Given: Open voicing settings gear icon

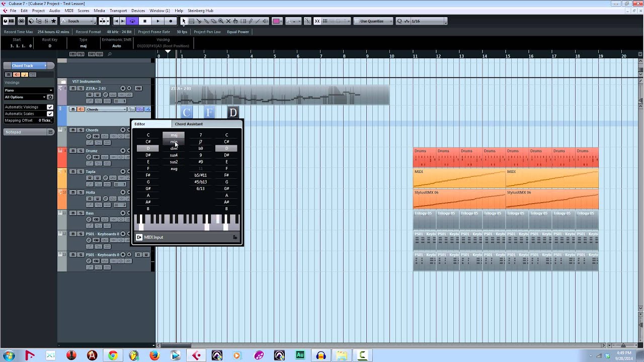Looking at the screenshot, I should (50, 97).
